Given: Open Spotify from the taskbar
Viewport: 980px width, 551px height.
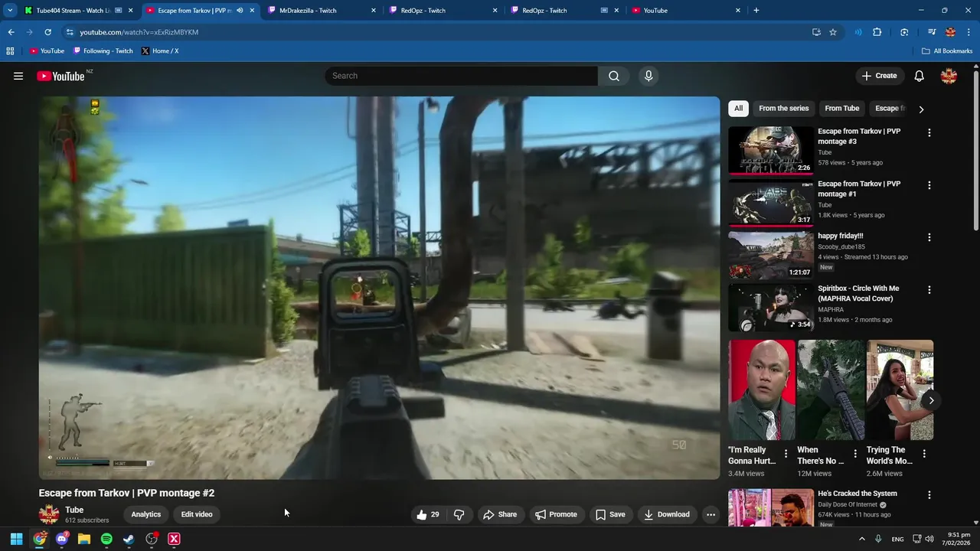Looking at the screenshot, I should (106, 539).
